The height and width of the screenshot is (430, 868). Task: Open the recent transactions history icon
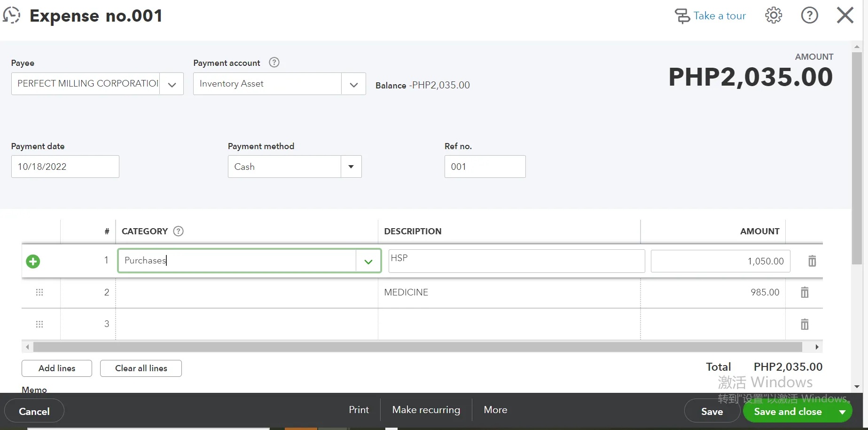pyautogui.click(x=12, y=16)
